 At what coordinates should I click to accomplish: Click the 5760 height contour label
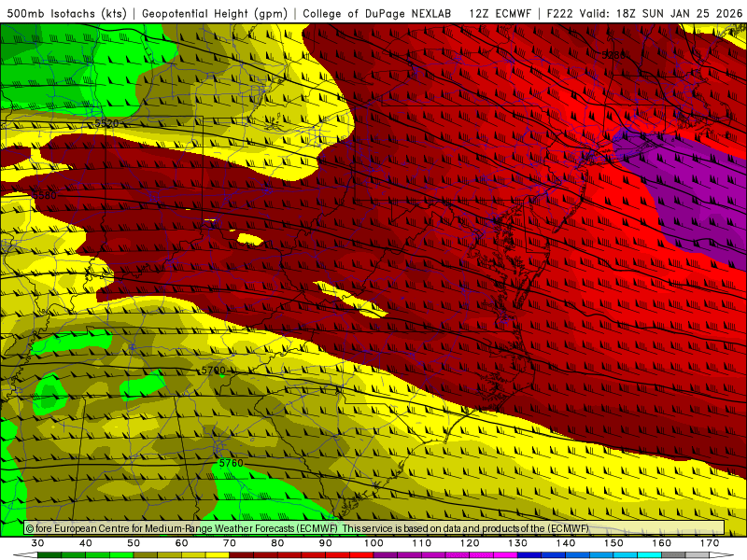coord(231,462)
